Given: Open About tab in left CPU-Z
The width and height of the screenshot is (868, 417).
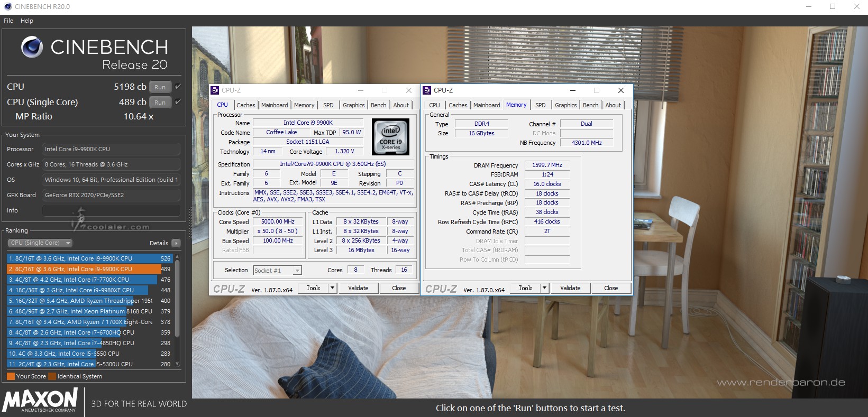Looking at the screenshot, I should click(x=401, y=105).
